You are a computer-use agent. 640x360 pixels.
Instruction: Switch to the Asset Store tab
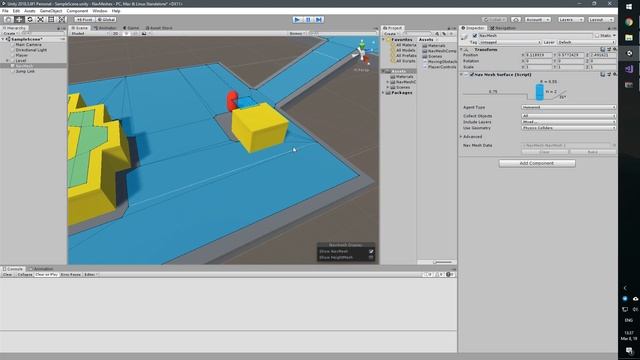pos(159,28)
